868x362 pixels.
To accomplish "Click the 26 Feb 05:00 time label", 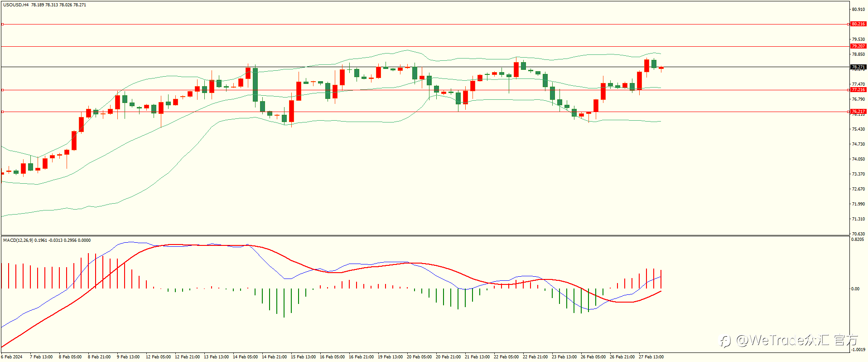I will [593, 357].
